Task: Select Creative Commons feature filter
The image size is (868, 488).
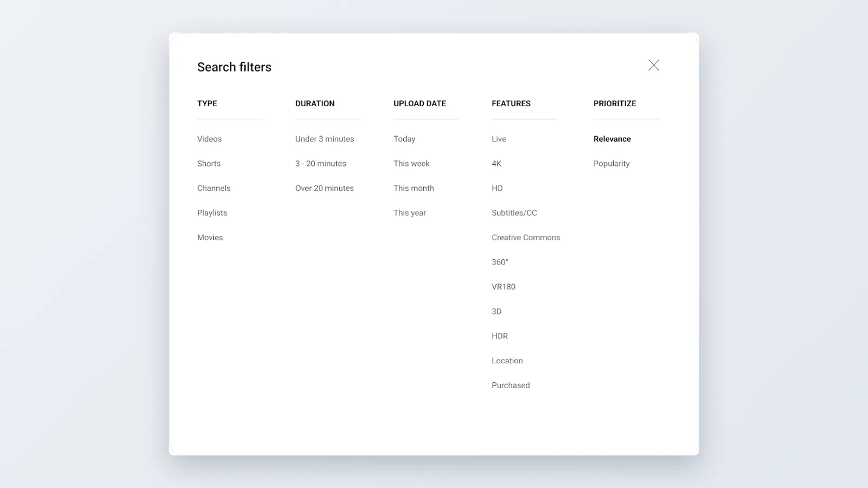Action: pyautogui.click(x=526, y=237)
